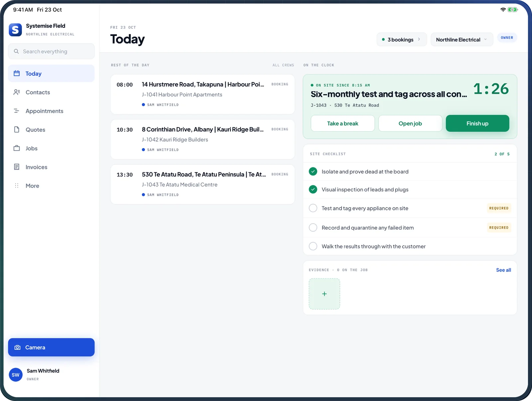Click the search magnifier icon
532x401 pixels.
click(16, 51)
